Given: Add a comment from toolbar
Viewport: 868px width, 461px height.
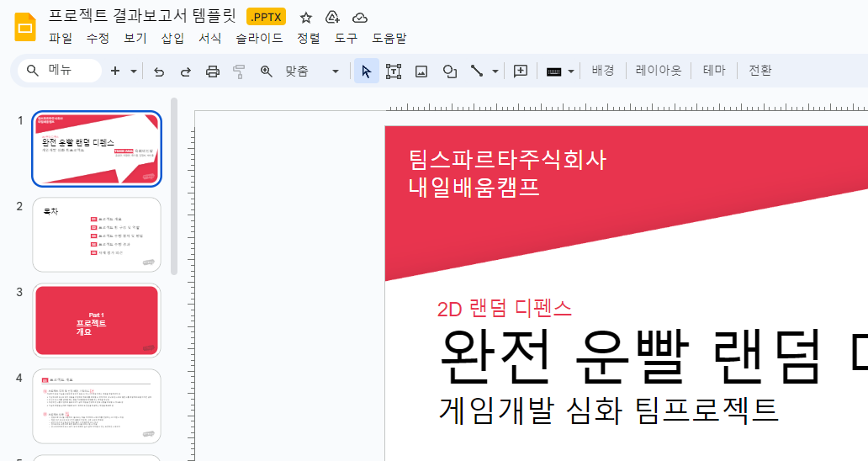Looking at the screenshot, I should click(521, 71).
